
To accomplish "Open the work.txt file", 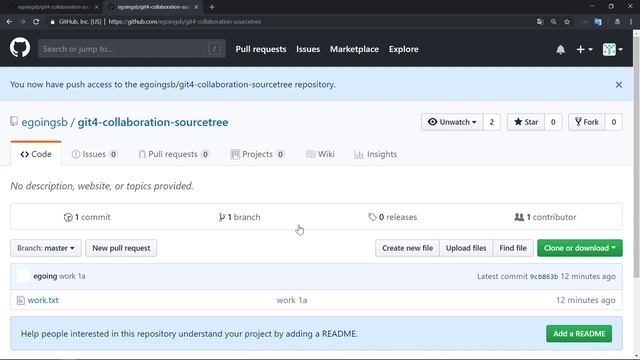I will tap(43, 300).
